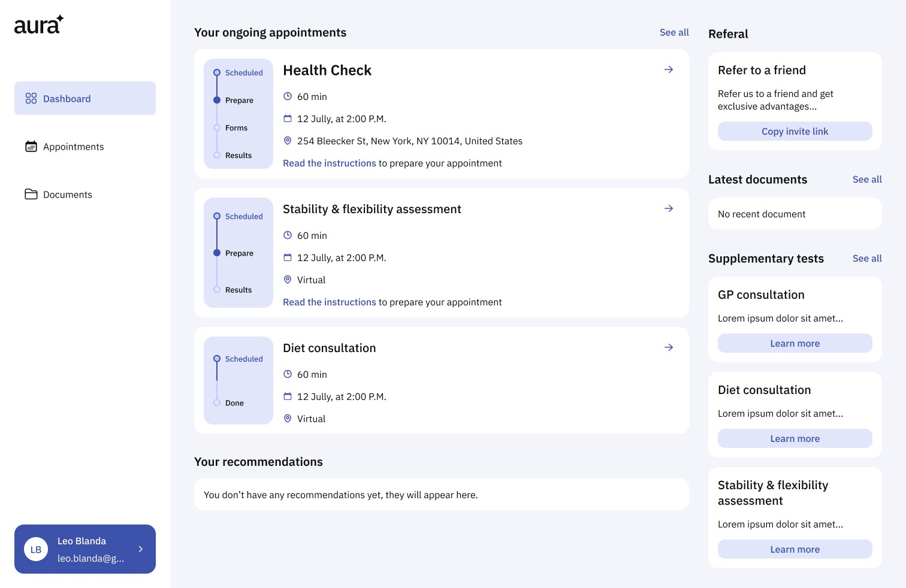The image size is (906, 588).
Task: Click Health Check clock duration icon
Action: 288,96
